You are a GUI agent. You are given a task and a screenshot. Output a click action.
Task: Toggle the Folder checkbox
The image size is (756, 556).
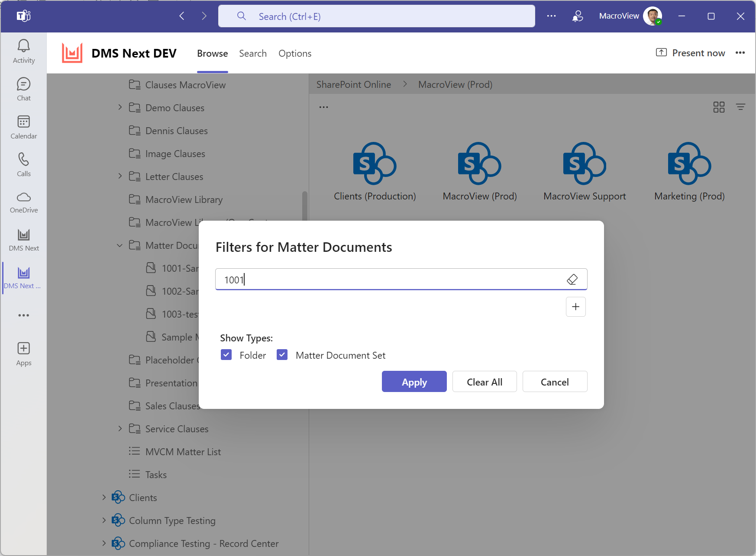tap(226, 355)
